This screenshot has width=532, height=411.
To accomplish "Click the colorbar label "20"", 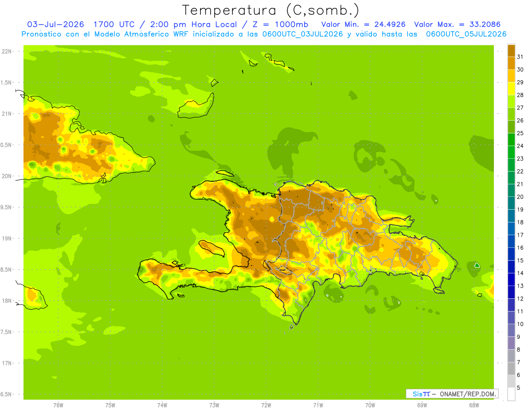I will click(x=520, y=197).
